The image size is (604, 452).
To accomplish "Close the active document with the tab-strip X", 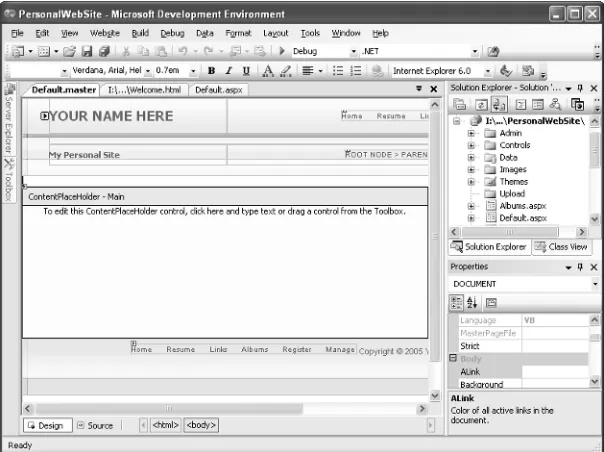I will coord(434,89).
